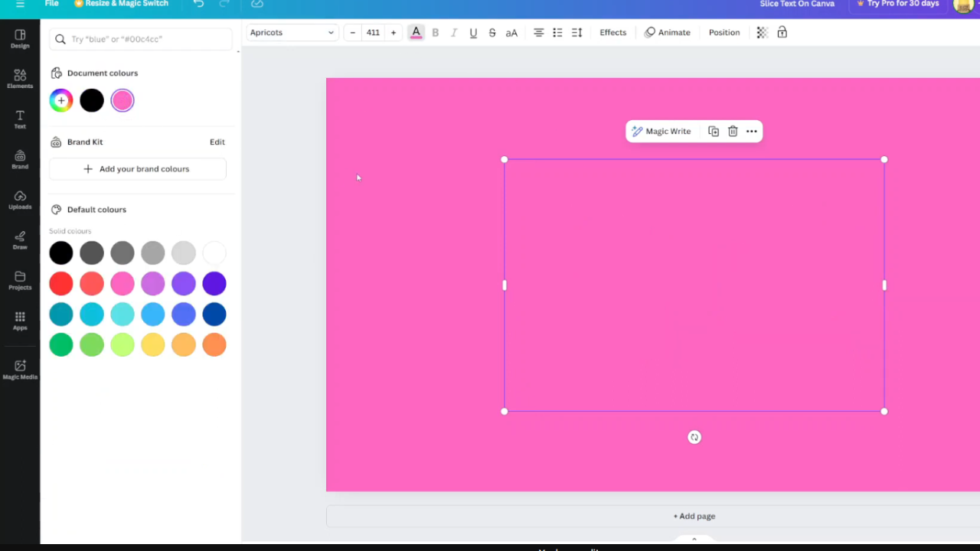Open the three-dot more options menu
The image size is (980, 551).
(752, 132)
